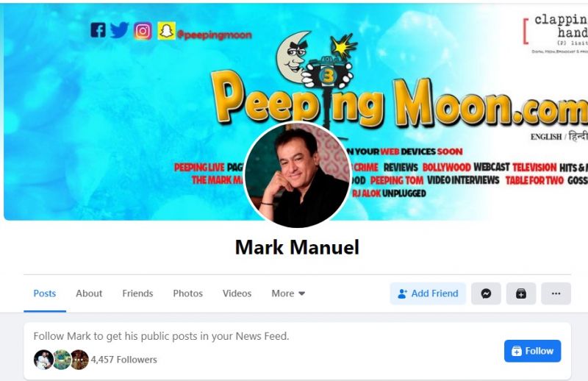View the 4,457 Followers list
The image size is (588, 381).
click(x=123, y=360)
